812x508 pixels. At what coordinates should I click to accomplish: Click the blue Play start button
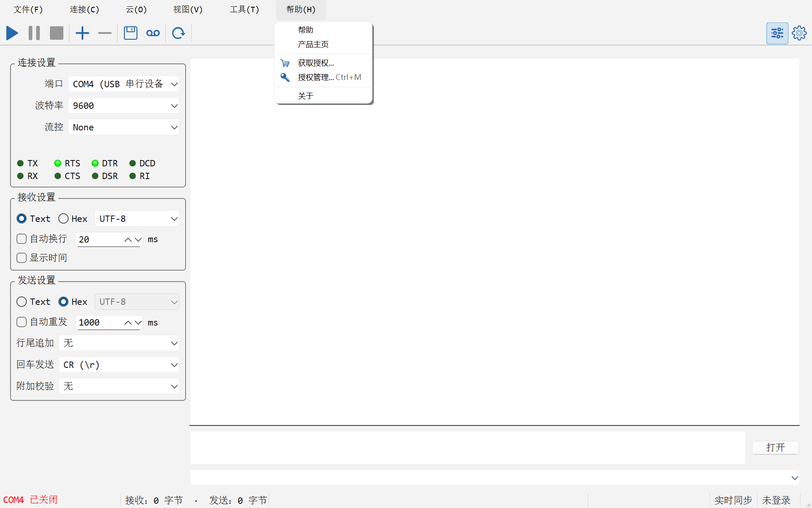point(12,33)
